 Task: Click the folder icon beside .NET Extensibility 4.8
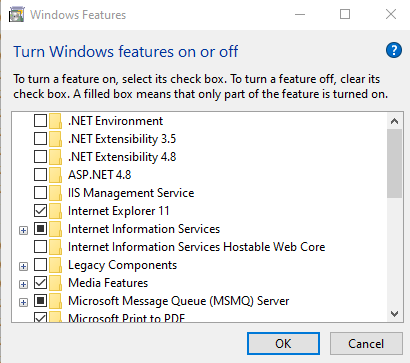[x=55, y=157]
